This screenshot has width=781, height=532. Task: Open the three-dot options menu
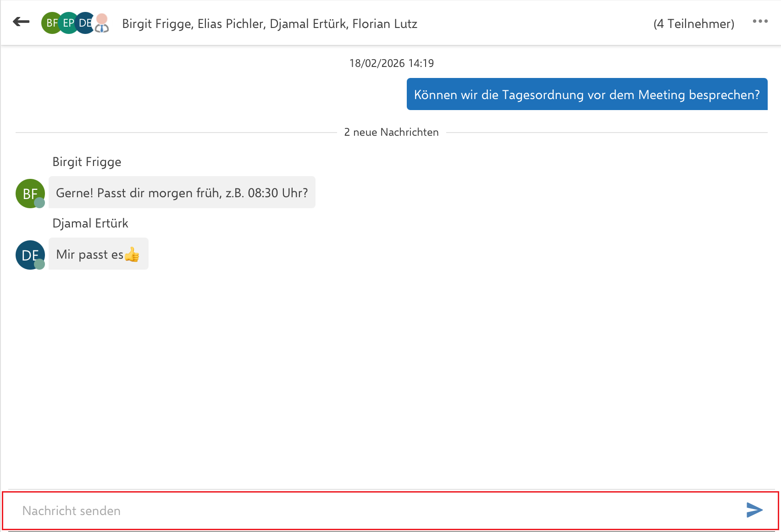760,22
